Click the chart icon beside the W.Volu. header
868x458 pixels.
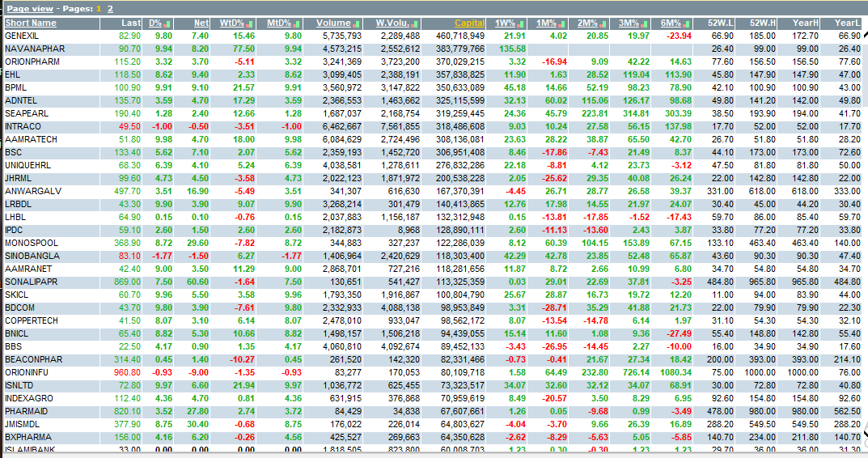pos(415,23)
